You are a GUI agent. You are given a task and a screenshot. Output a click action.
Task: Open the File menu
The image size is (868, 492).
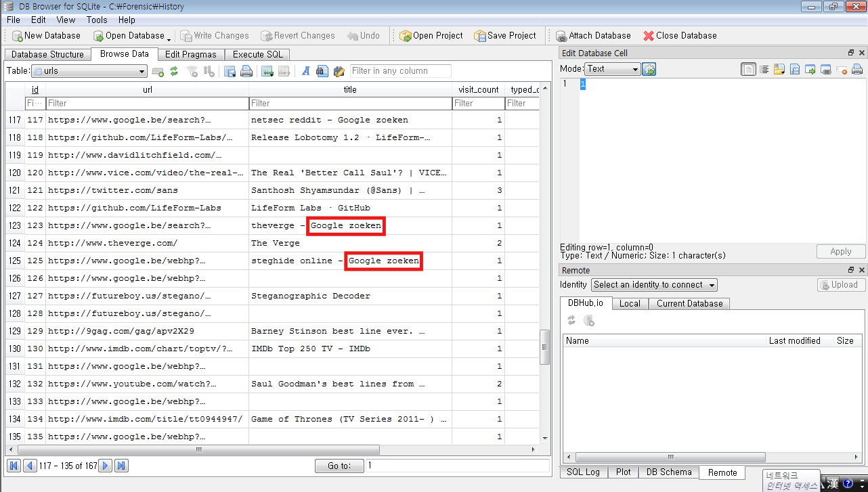pyautogui.click(x=14, y=20)
